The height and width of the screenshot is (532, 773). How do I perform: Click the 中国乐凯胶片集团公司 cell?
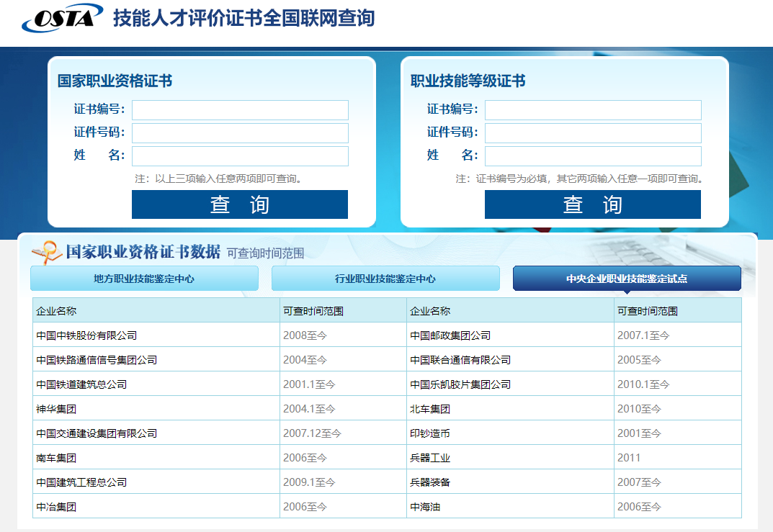510,384
